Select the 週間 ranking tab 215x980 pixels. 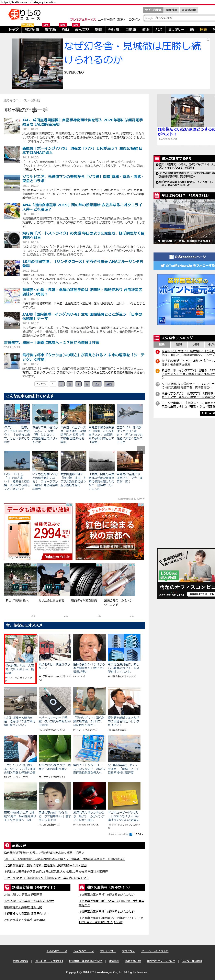click(179, 344)
